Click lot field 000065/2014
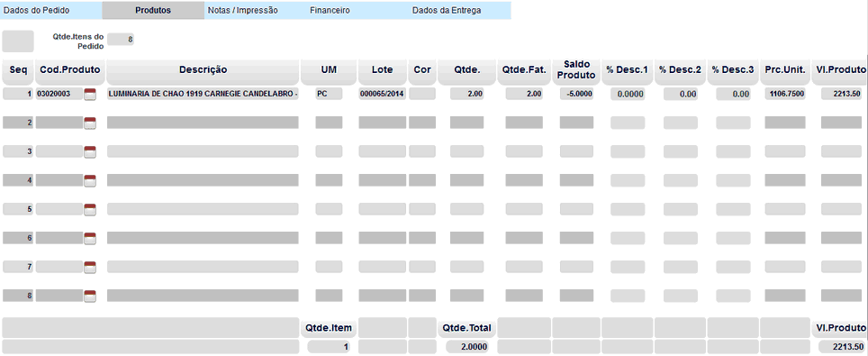 (x=383, y=95)
